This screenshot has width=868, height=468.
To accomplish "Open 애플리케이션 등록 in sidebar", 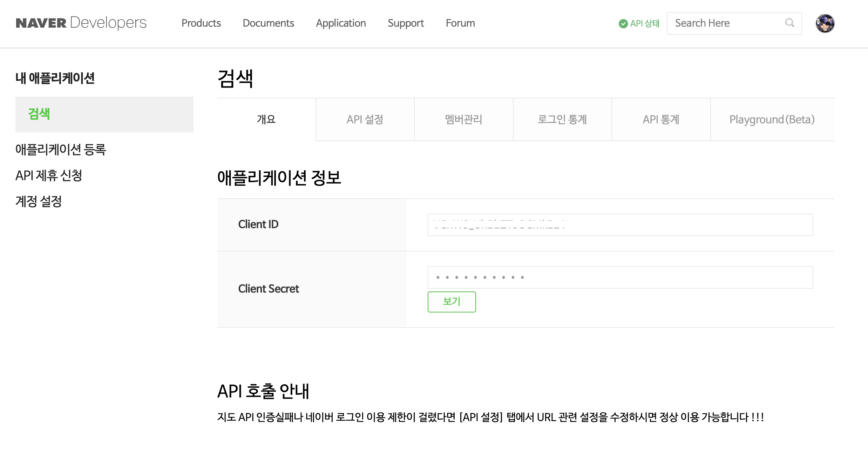I will coord(61,150).
